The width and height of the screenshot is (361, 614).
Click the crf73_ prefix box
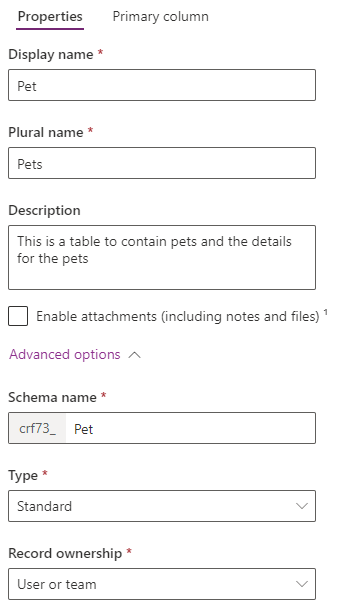point(38,428)
